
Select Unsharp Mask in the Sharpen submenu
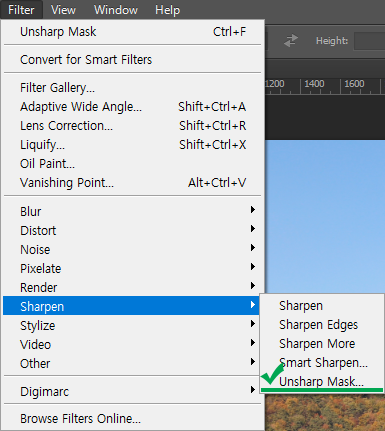coord(322,381)
